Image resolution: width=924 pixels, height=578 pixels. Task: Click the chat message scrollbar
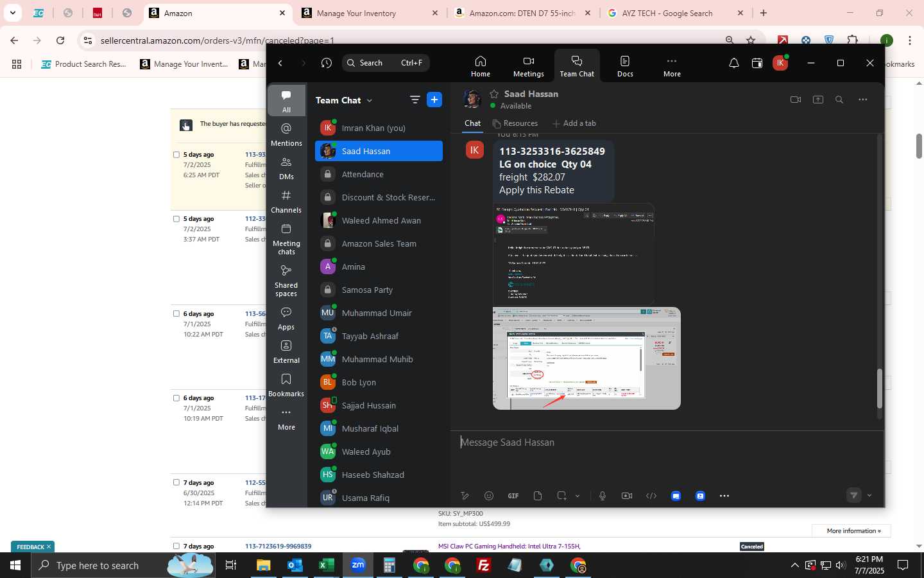coord(879,389)
